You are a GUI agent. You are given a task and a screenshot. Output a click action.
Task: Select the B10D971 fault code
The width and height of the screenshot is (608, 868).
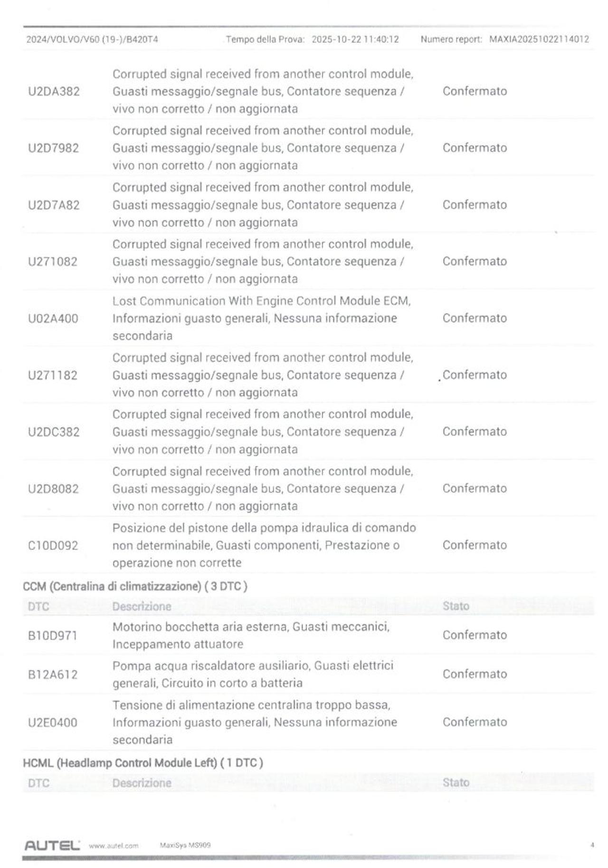click(53, 636)
